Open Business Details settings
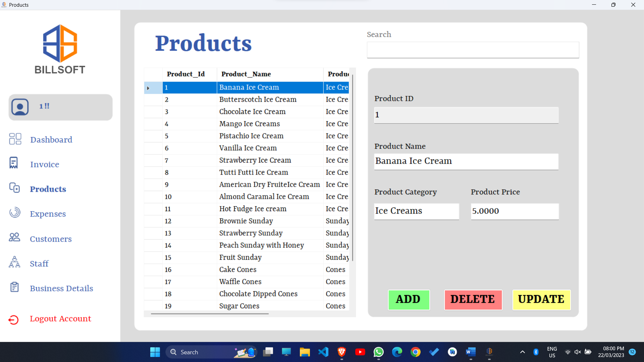644x362 pixels. pos(61,288)
